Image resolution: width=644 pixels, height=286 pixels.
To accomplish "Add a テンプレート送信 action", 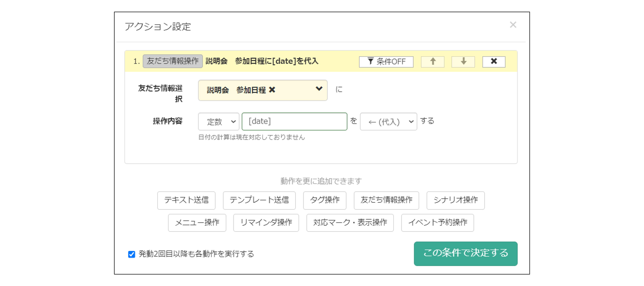I will click(259, 200).
